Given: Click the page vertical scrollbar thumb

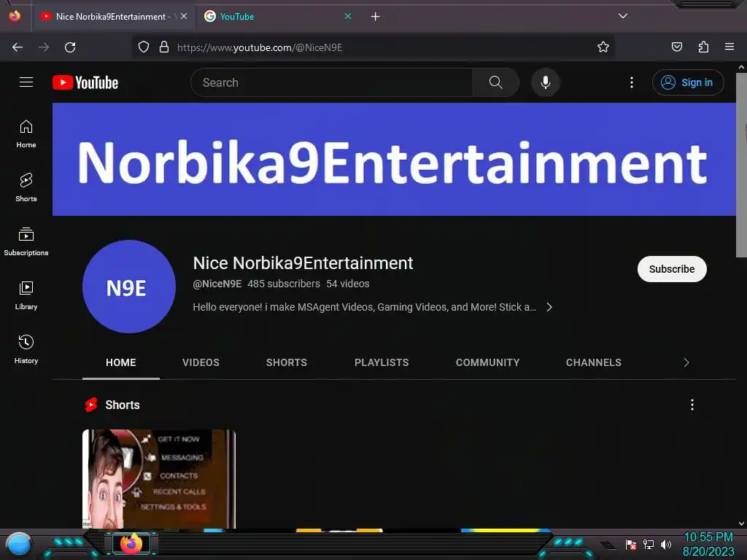Looking at the screenshot, I should click(741, 165).
